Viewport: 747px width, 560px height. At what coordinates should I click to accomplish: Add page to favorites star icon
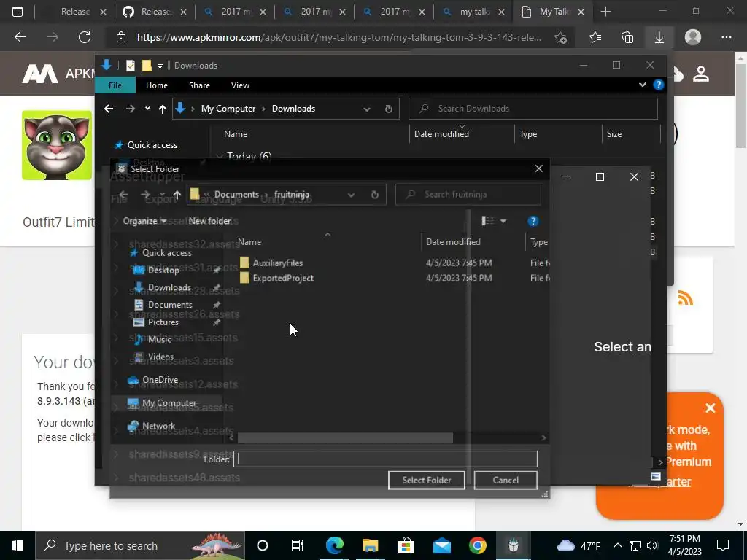coord(561,38)
